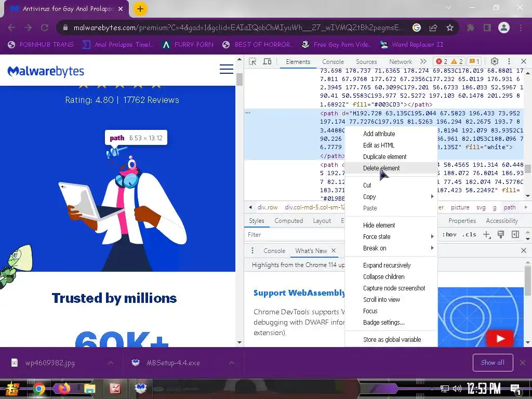This screenshot has width=532, height=399.
Task: Click the address bar URL
Action: pos(238,28)
